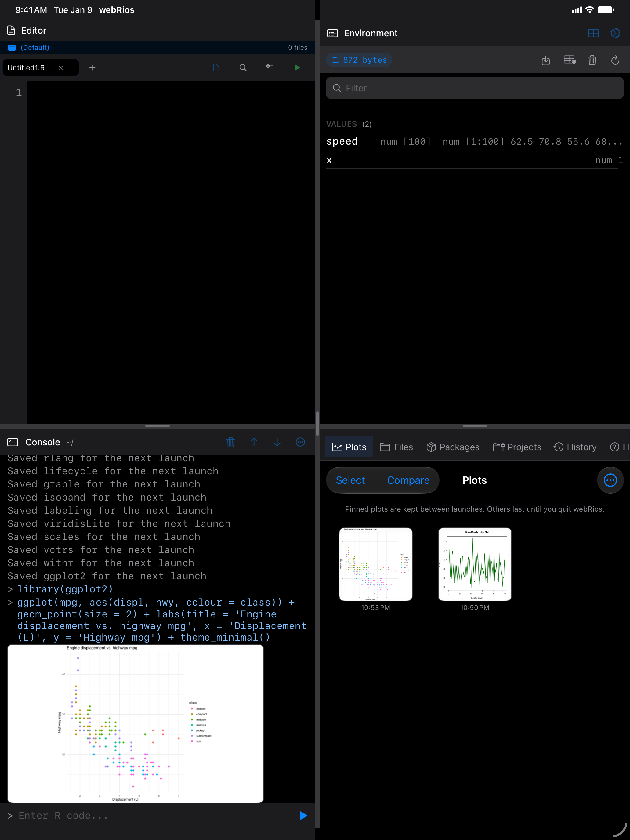Add a new editor tab with plus
Viewport: 630px width, 840px height.
point(92,67)
